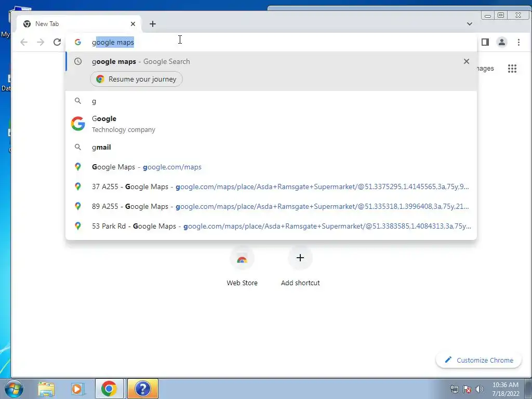Open the Google apps grid
The width and height of the screenshot is (532, 399).
512,69
